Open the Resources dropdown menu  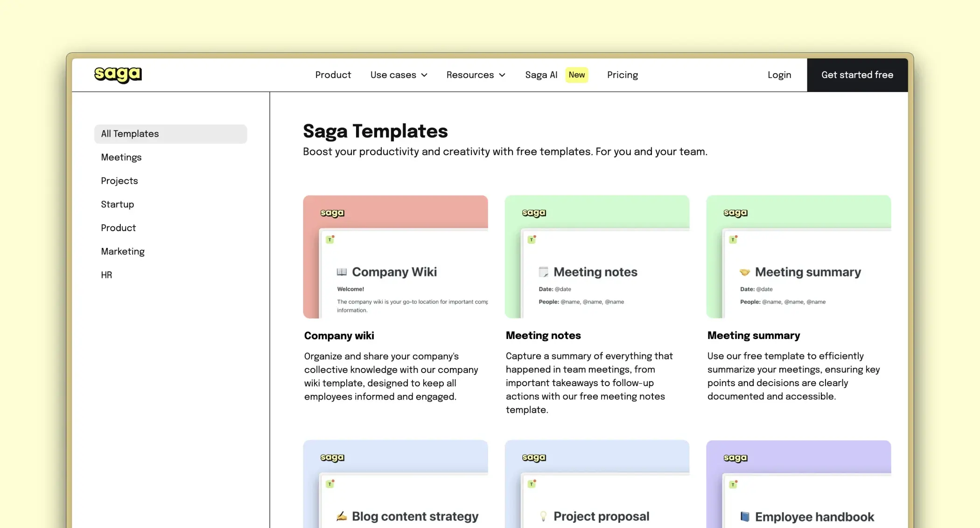(475, 75)
